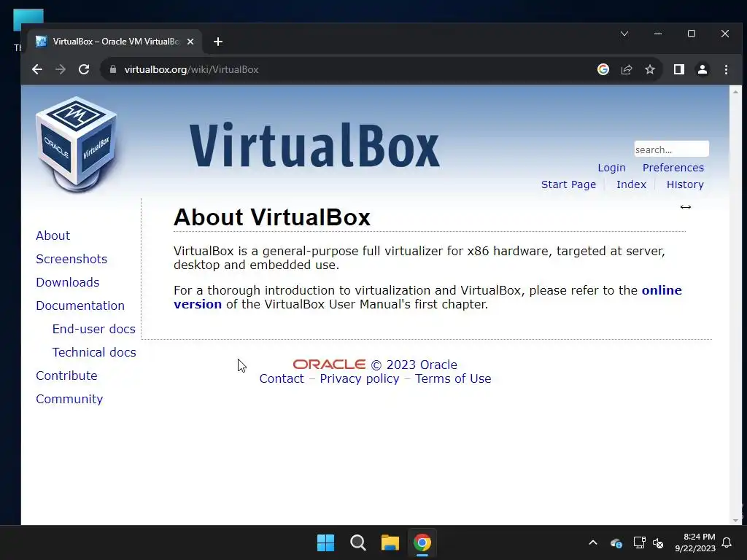Open the wiki Index

pyautogui.click(x=631, y=184)
